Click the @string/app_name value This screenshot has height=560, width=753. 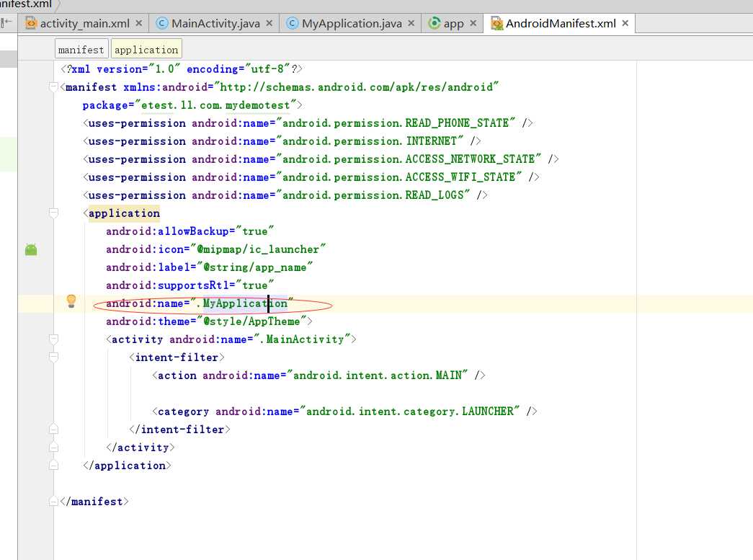(254, 267)
